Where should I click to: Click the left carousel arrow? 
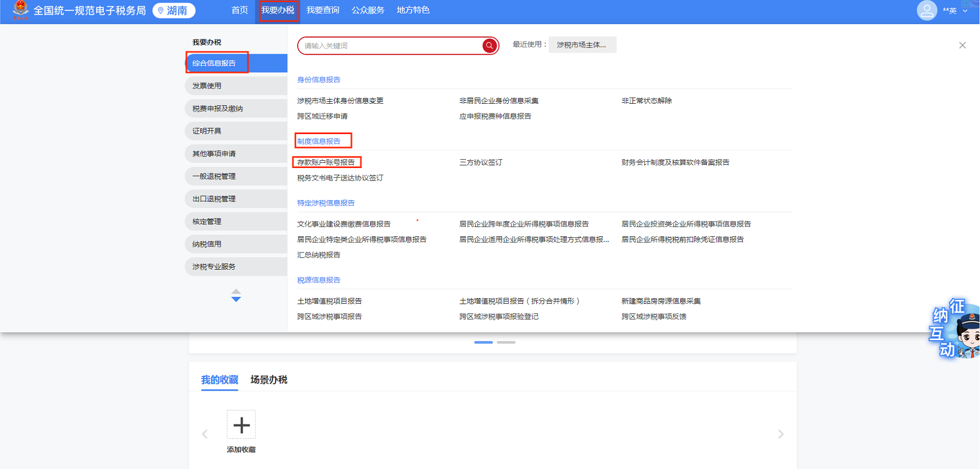[x=205, y=434]
